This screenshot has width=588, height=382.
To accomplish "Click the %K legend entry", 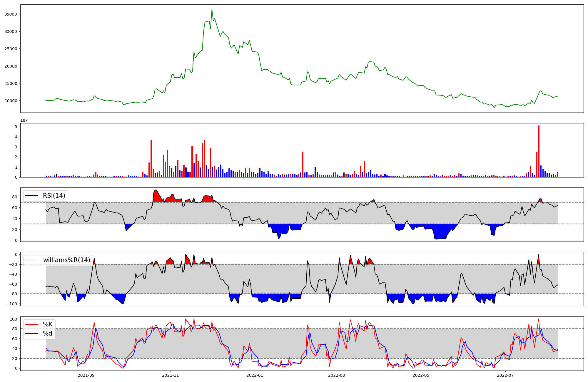I will [x=48, y=324].
